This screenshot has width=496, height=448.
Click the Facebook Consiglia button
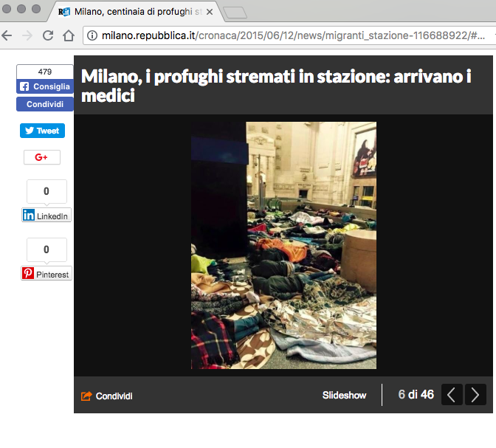pos(45,86)
